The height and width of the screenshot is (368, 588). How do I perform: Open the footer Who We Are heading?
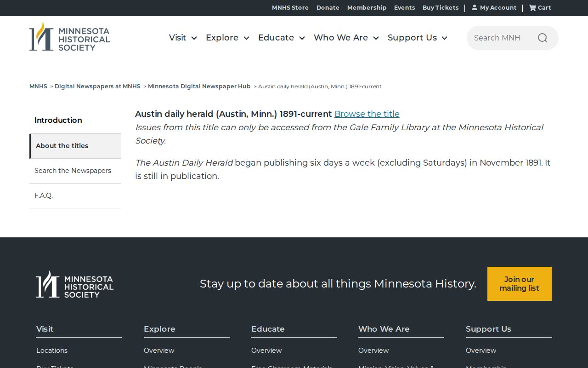click(384, 329)
